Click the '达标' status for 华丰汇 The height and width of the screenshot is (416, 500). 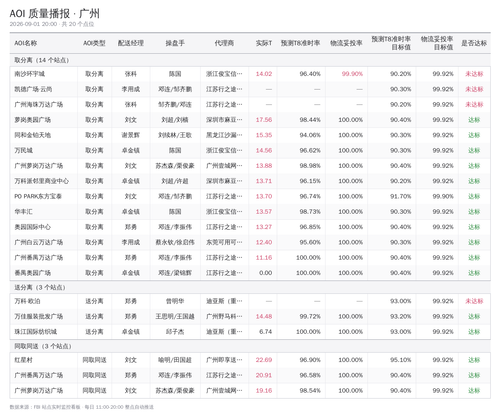tap(474, 212)
